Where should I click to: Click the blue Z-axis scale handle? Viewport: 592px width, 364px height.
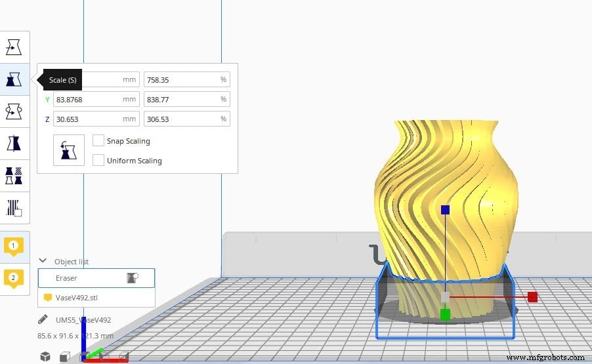[446, 210]
